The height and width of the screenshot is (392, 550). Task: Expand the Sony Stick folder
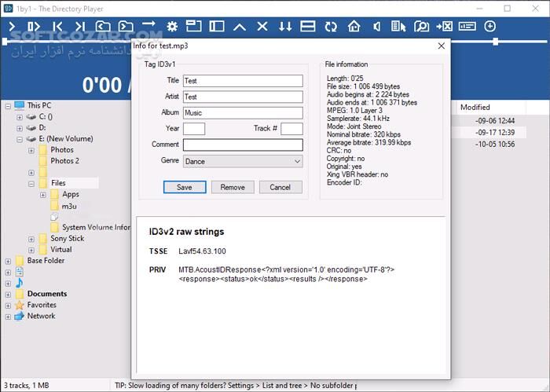pyautogui.click(x=31, y=239)
